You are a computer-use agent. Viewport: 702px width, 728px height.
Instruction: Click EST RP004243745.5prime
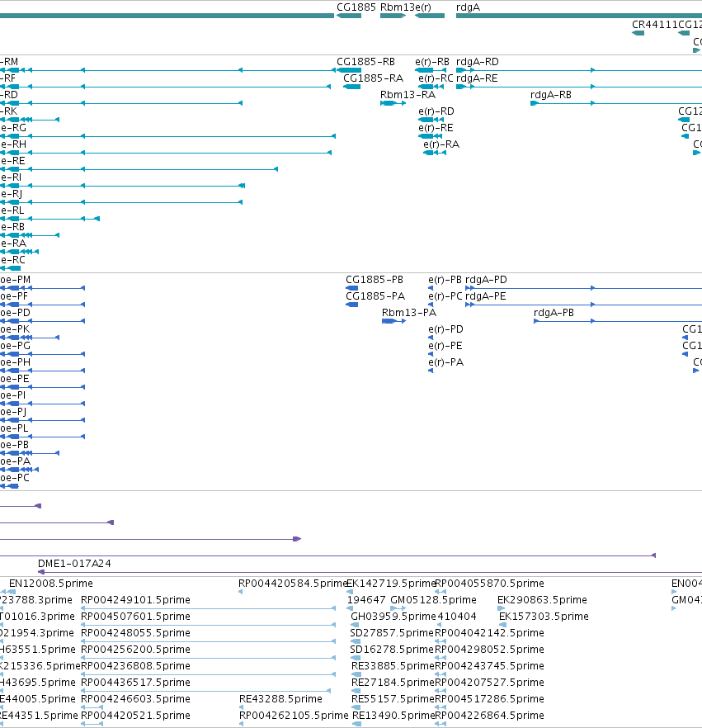tap(489, 666)
